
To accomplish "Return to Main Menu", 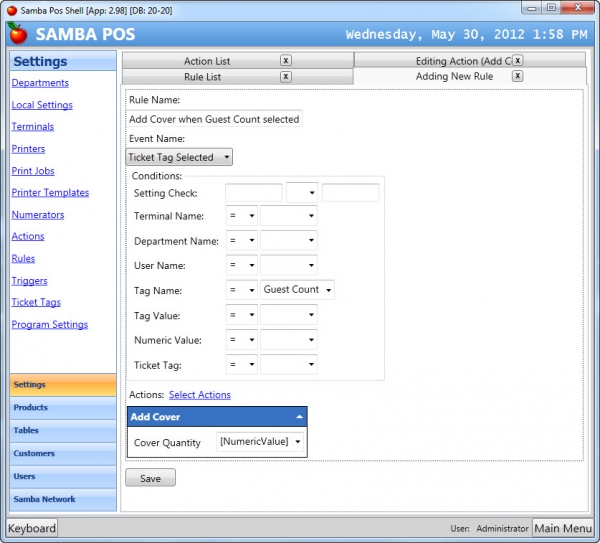I will (x=563, y=528).
